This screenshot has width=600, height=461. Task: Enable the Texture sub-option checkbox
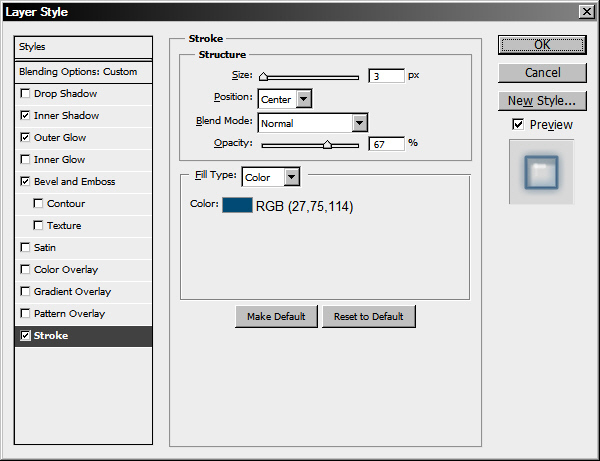(39, 226)
